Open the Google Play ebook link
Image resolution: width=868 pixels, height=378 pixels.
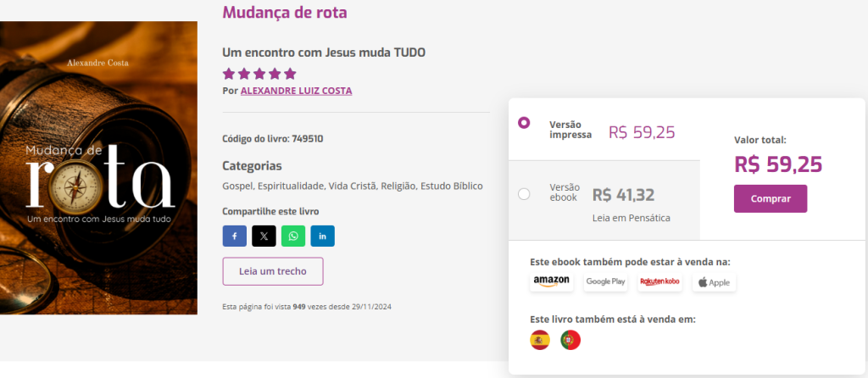(x=605, y=281)
